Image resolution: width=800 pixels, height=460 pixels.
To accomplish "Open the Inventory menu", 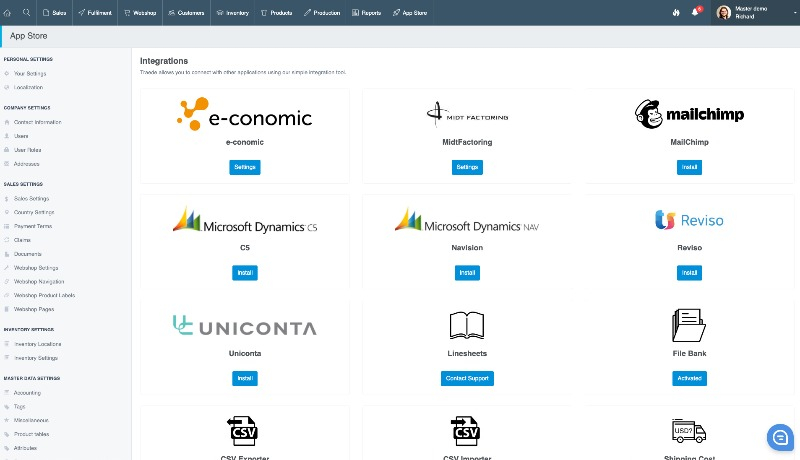I will point(233,13).
